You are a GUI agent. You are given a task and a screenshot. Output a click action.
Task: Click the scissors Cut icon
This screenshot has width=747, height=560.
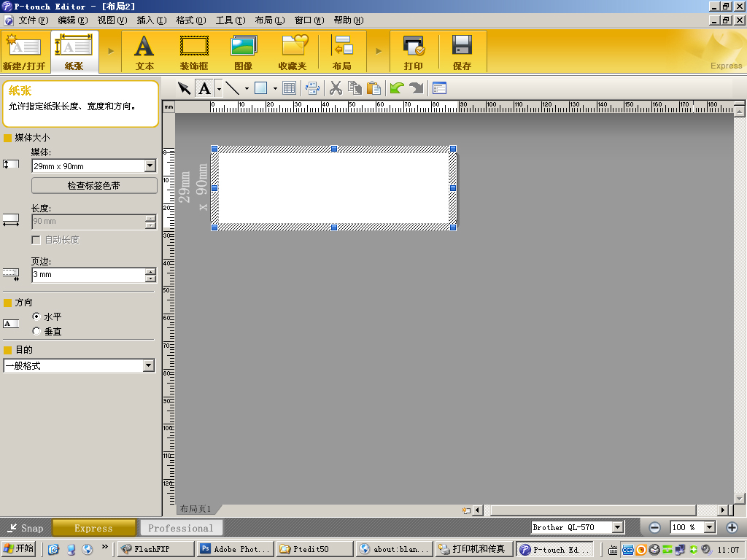[x=336, y=88]
